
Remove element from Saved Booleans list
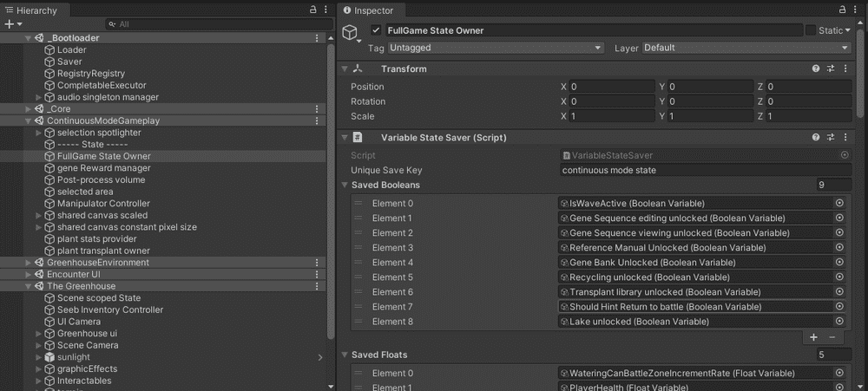point(832,337)
